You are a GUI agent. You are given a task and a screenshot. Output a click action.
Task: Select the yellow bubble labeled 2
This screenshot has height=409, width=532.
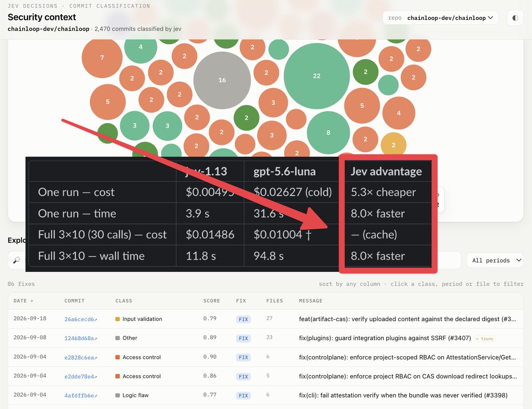point(393,145)
